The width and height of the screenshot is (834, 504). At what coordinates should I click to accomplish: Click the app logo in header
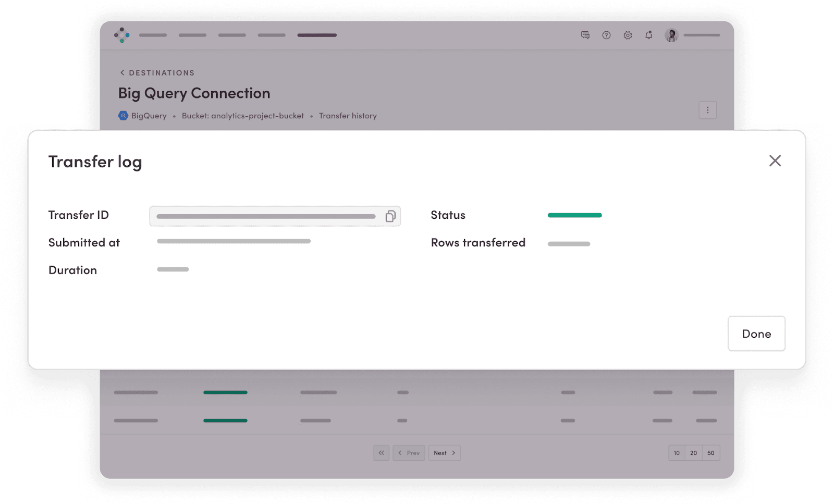pos(122,35)
